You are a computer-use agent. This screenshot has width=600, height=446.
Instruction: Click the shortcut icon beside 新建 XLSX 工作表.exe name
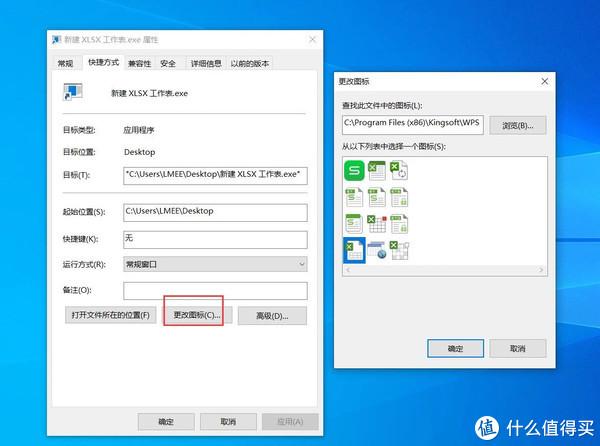pos(73,92)
